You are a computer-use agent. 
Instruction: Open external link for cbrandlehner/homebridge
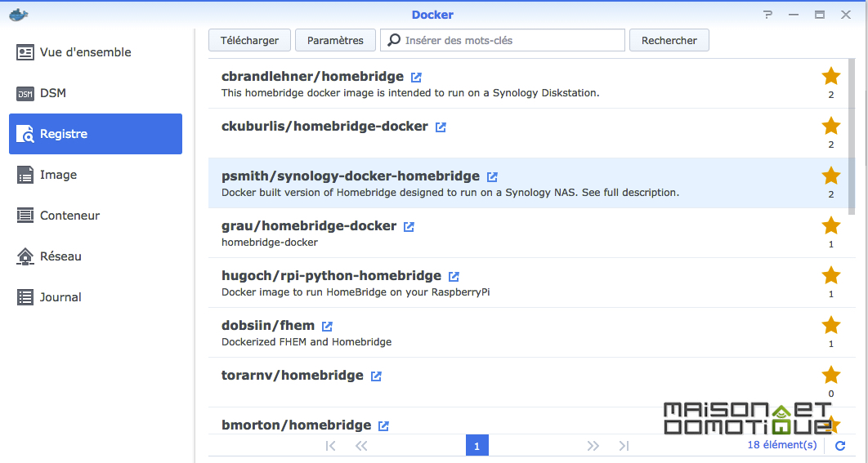tap(416, 77)
